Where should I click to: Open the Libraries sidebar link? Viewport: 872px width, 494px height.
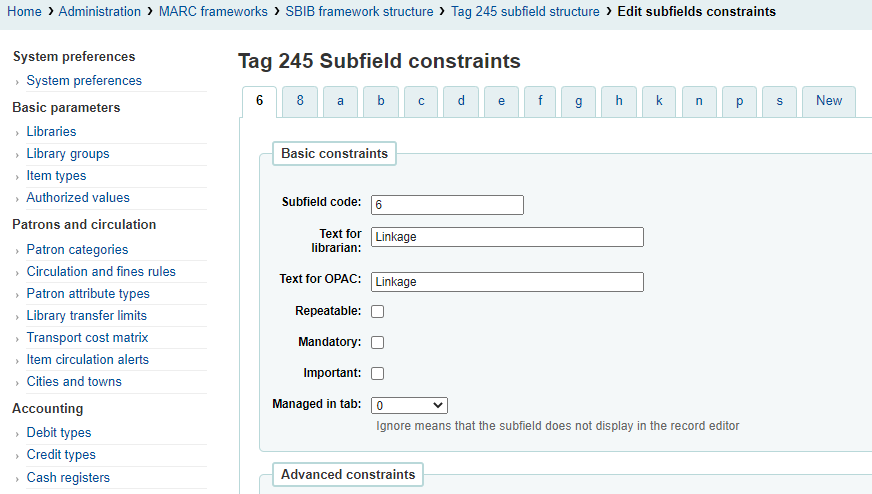click(51, 132)
